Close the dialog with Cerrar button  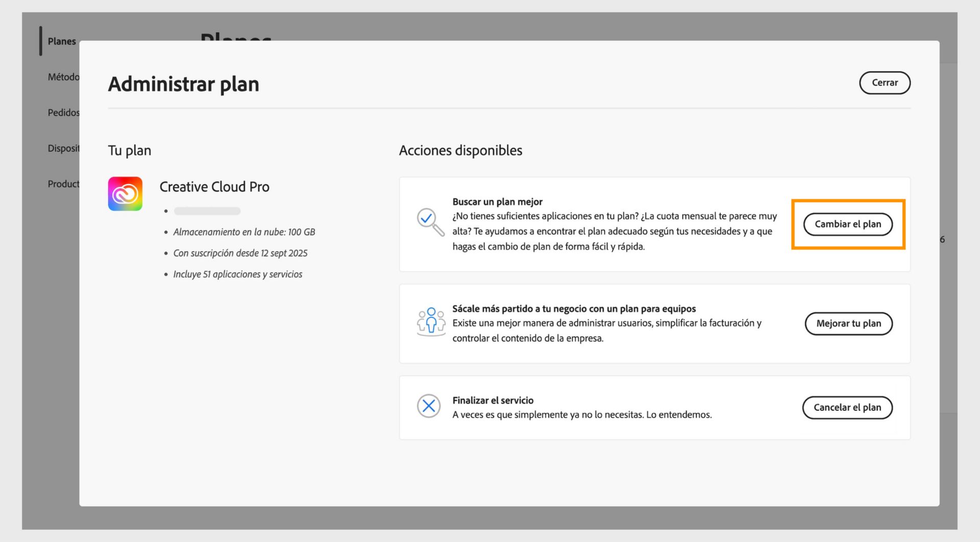pyautogui.click(x=885, y=83)
